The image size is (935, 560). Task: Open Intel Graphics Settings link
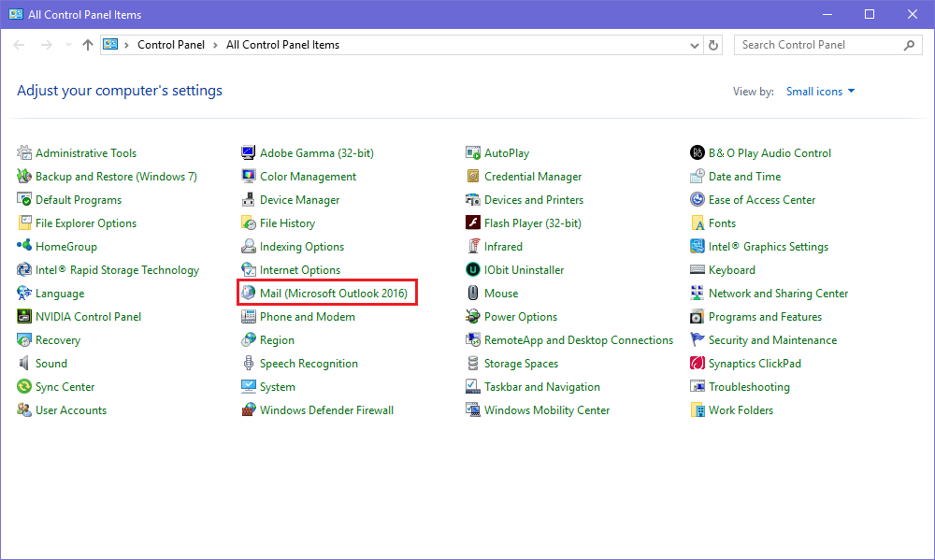coord(768,246)
